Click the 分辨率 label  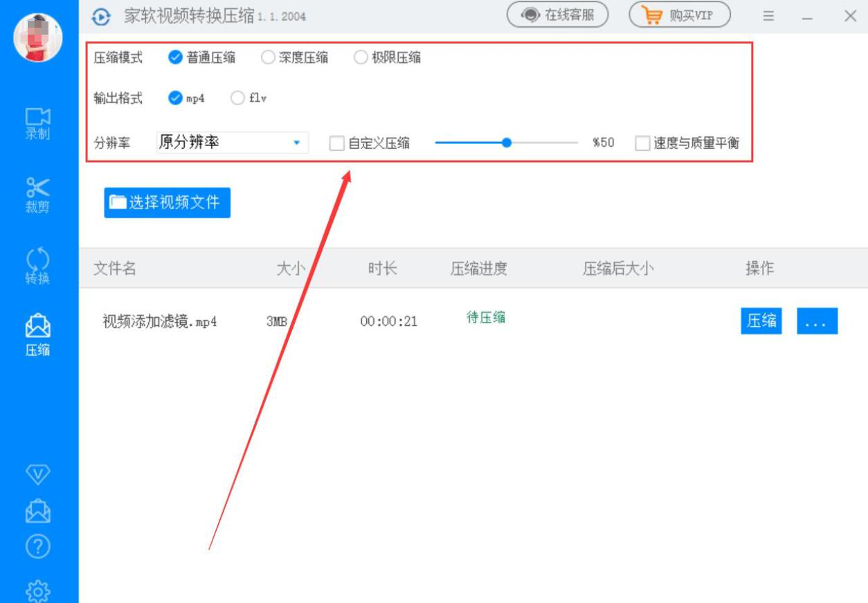point(112,144)
